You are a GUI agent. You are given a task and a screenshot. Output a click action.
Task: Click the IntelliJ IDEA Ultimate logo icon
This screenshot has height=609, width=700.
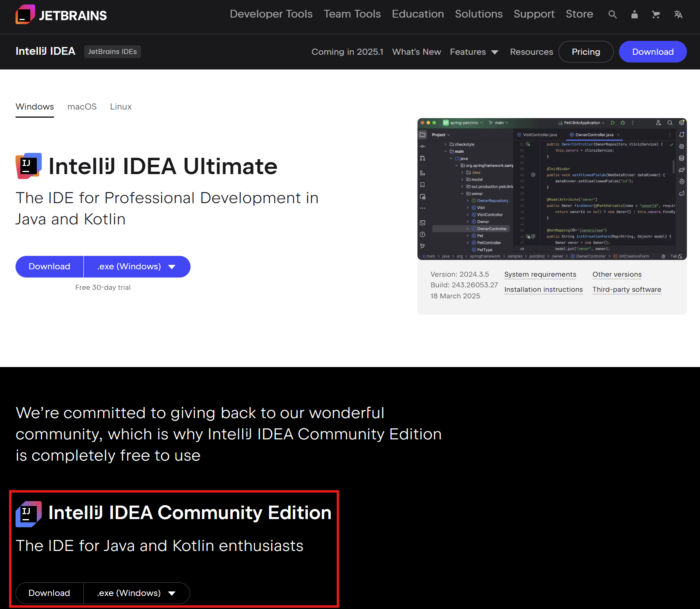coord(29,166)
